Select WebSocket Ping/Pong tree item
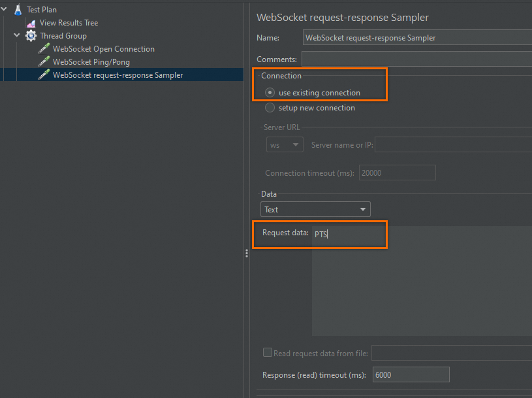The image size is (532, 398). point(91,62)
